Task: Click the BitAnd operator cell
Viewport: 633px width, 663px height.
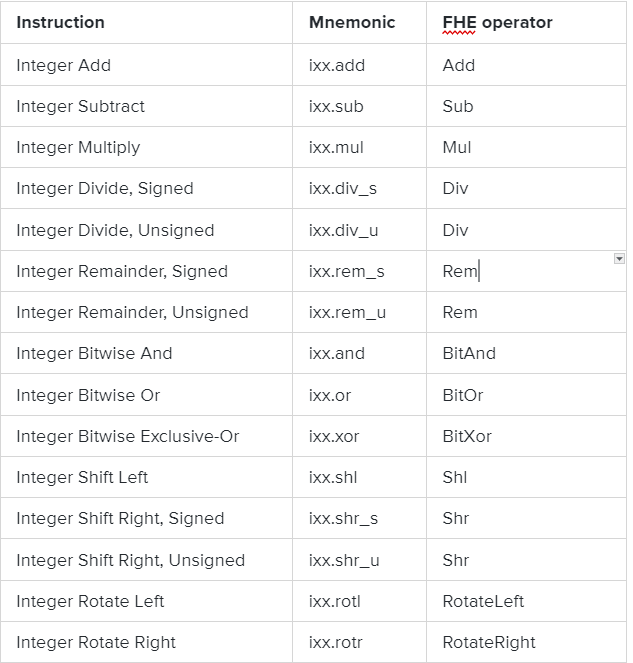Action: click(468, 353)
